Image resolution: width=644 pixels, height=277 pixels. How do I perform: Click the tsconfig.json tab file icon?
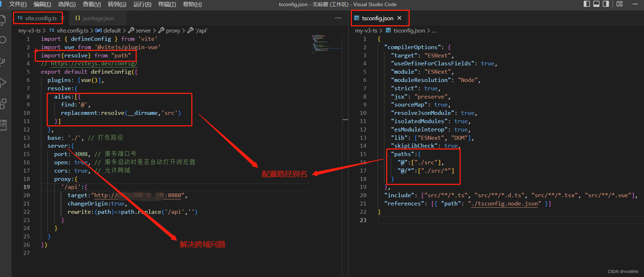(357, 18)
